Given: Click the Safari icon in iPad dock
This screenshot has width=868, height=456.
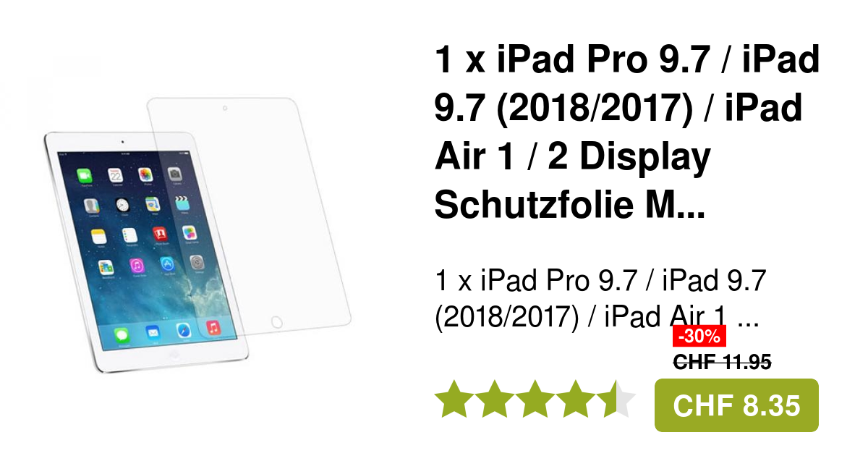Looking at the screenshot, I should pos(183,330).
